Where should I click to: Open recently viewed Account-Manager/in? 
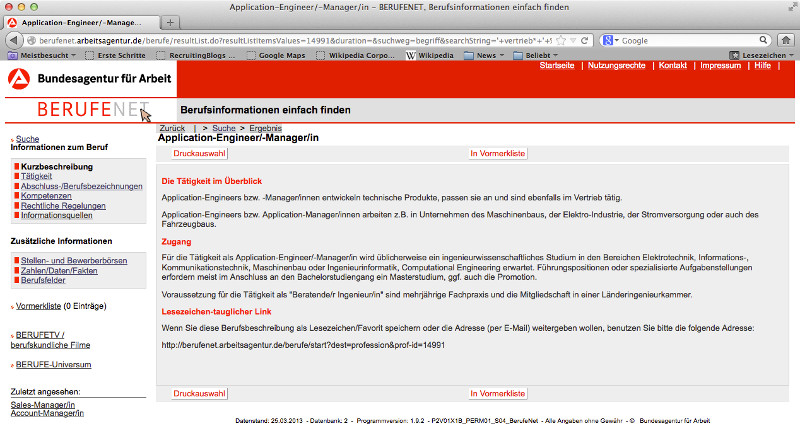[47, 413]
